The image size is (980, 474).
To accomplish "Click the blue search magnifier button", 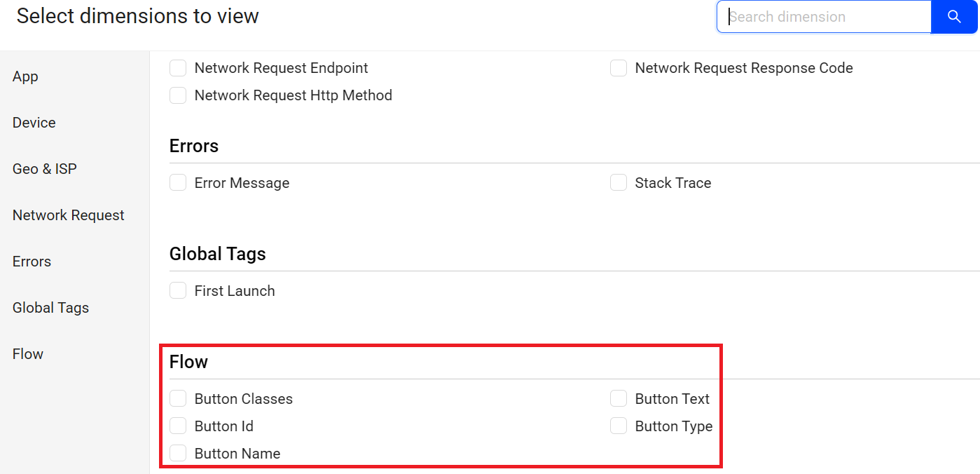I will click(x=954, y=17).
